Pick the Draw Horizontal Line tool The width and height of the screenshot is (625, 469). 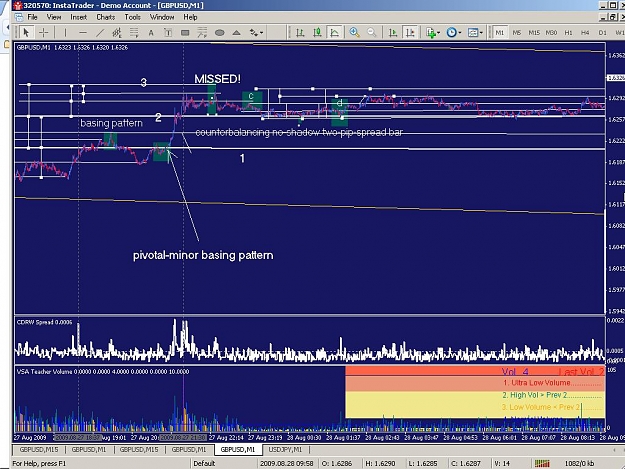83,33
